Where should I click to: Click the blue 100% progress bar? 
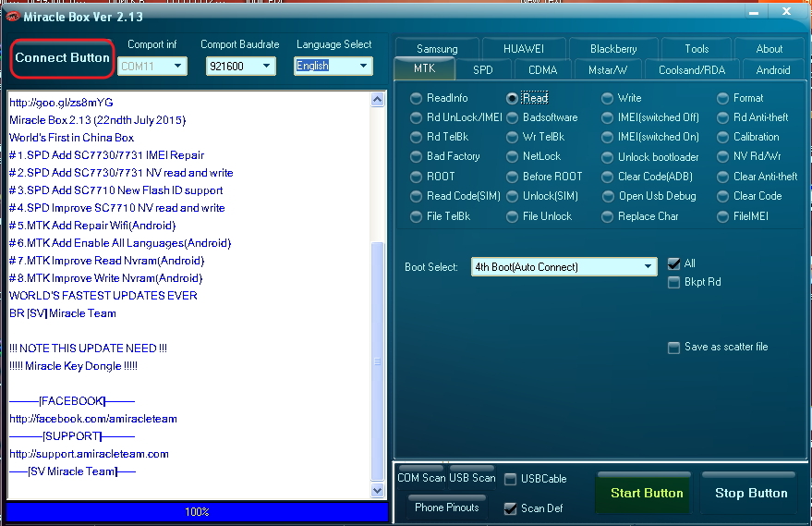[x=197, y=512]
